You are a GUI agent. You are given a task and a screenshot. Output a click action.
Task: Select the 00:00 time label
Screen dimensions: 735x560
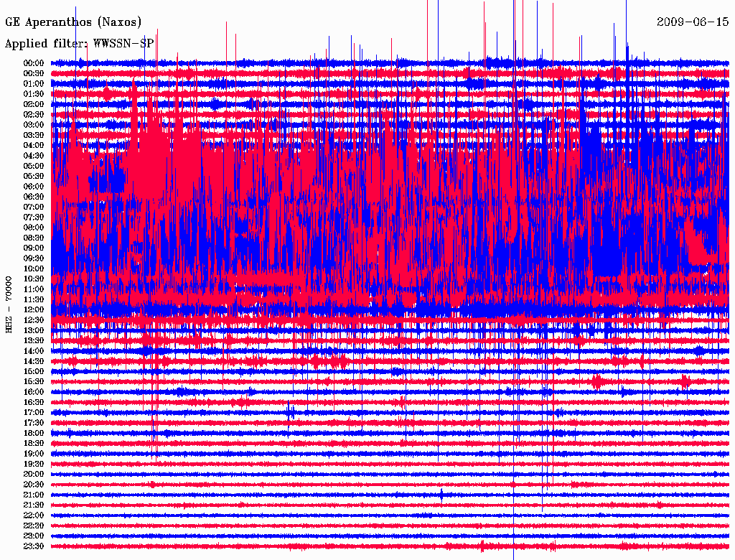coord(34,63)
